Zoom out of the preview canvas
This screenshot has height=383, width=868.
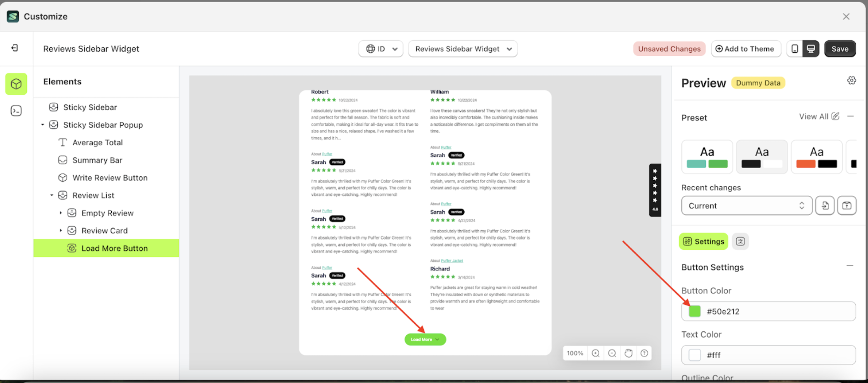click(612, 353)
